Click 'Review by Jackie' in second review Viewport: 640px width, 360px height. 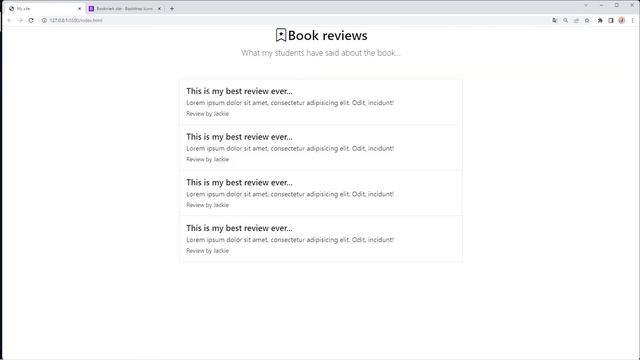[x=207, y=160]
